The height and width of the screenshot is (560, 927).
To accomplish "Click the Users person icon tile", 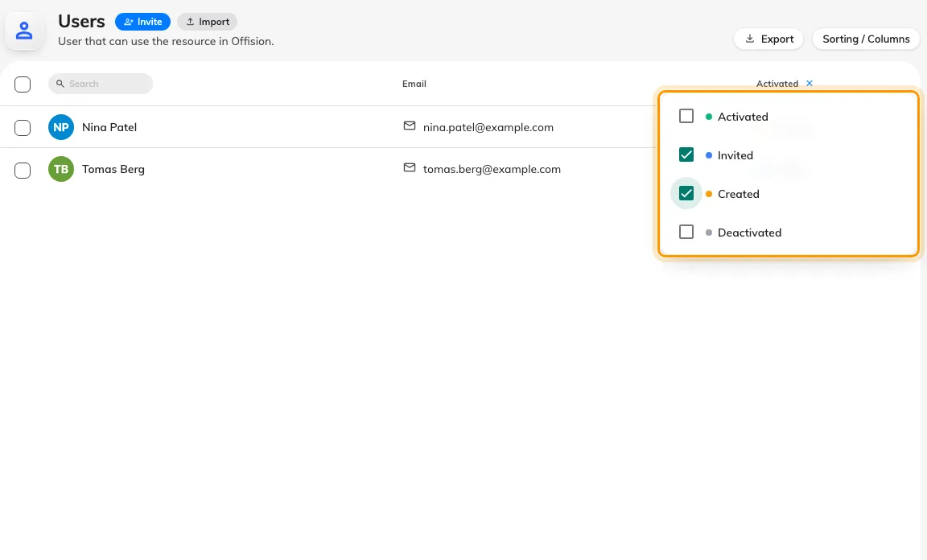I will point(23,31).
